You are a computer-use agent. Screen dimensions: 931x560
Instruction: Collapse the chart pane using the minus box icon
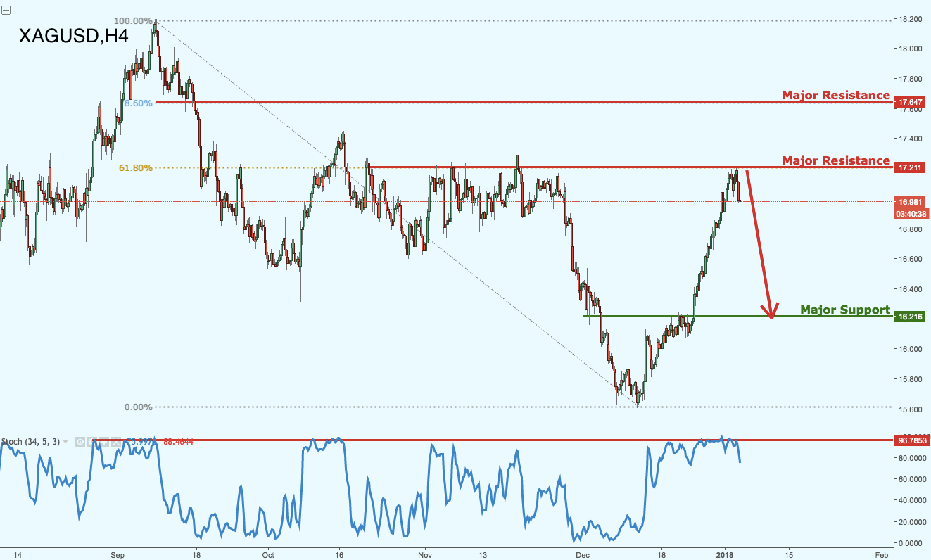pos(6,10)
